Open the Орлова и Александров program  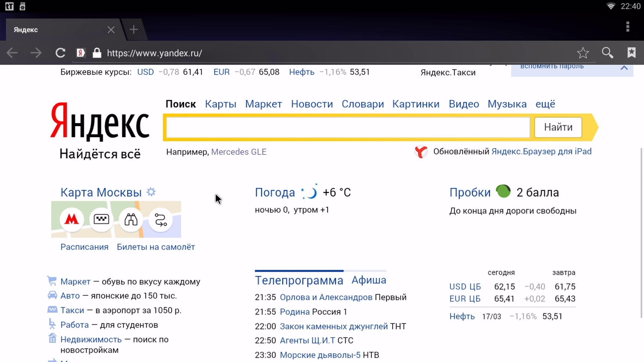coord(326,297)
